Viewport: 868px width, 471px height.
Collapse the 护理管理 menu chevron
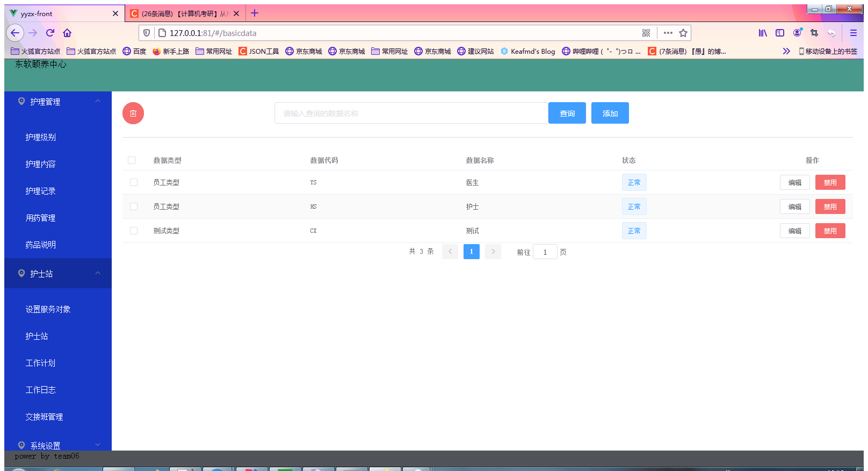coord(98,101)
